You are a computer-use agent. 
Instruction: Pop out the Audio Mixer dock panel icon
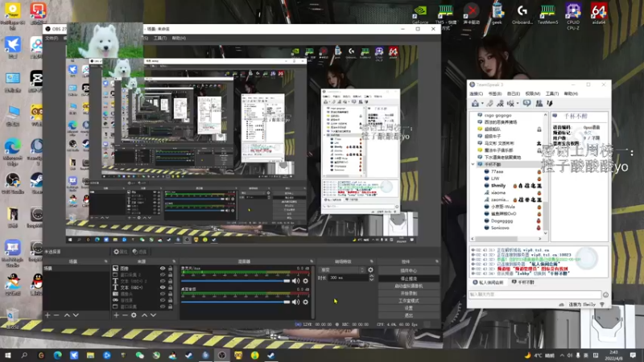[312, 261]
